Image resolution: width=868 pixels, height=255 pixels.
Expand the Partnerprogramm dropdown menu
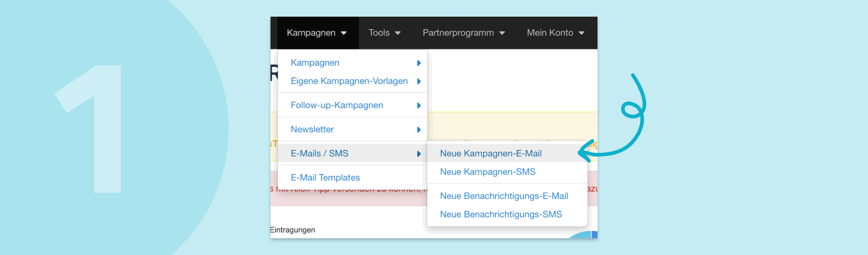point(458,33)
